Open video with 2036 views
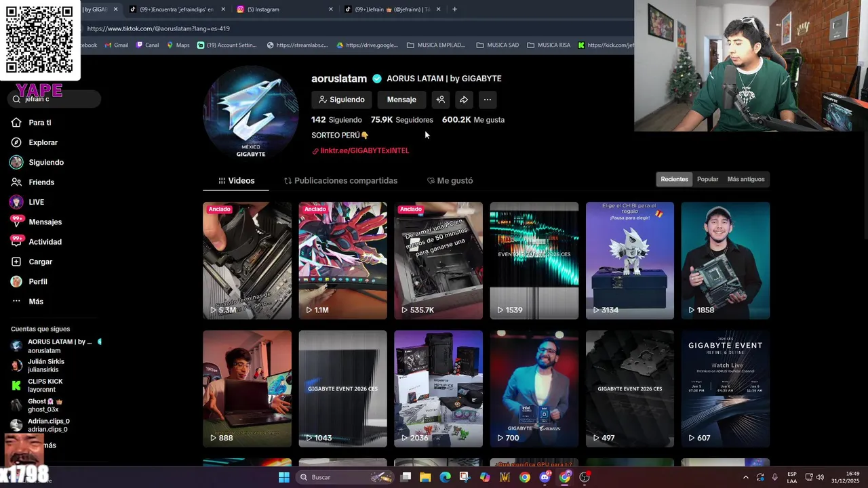Image resolution: width=868 pixels, height=488 pixels. [438, 388]
